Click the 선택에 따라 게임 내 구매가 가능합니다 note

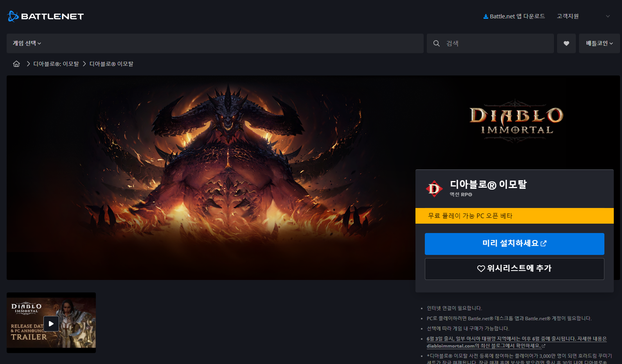click(x=468, y=328)
